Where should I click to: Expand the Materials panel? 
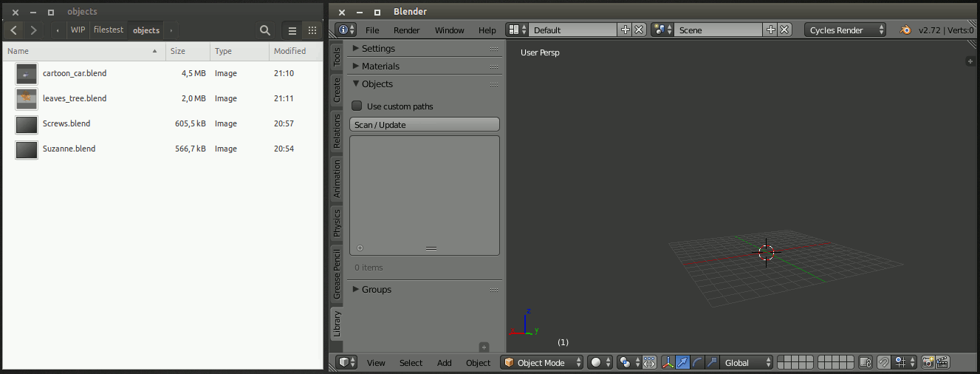tap(356, 66)
